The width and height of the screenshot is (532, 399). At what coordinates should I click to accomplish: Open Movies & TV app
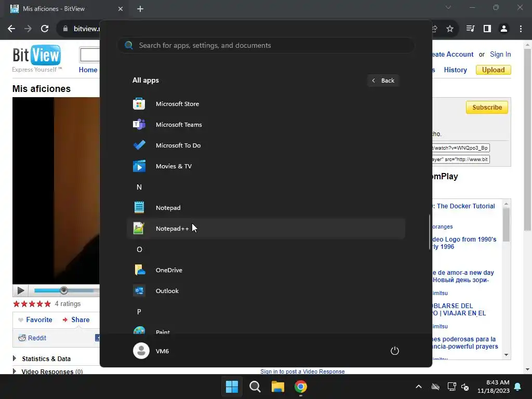point(265,166)
